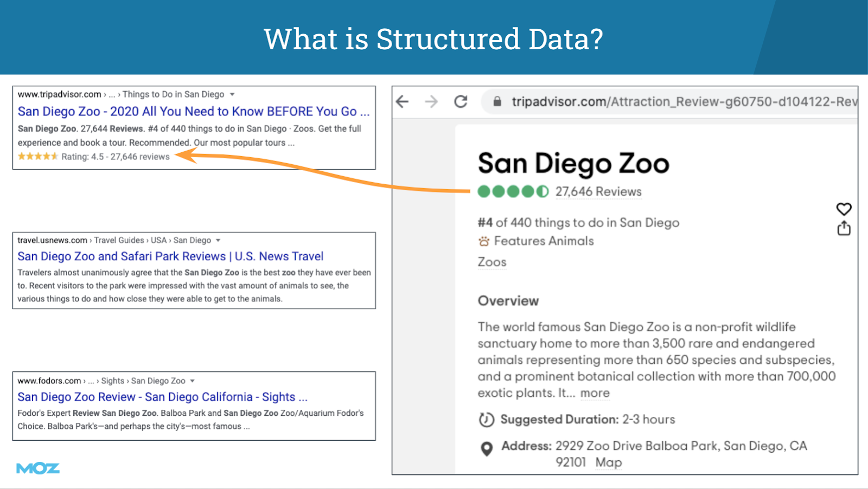Viewport: 868px width, 489px height.
Task: Click the paw Features Animals icon
Action: 483,241
